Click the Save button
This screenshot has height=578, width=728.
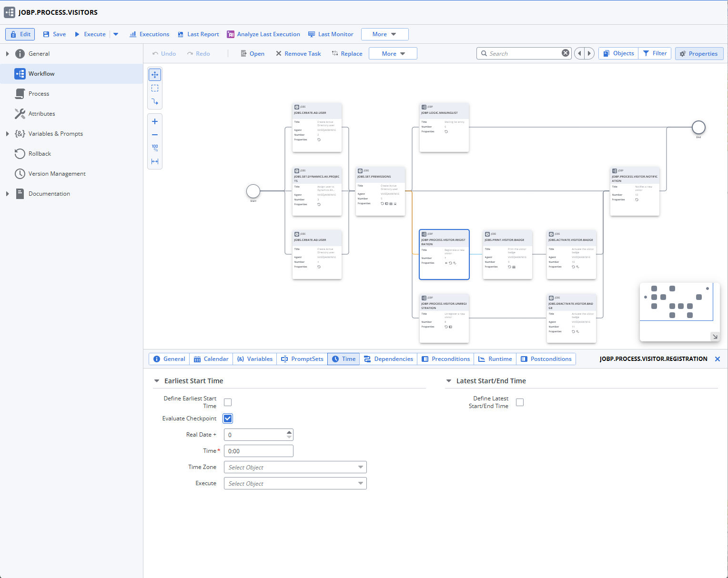pos(54,34)
